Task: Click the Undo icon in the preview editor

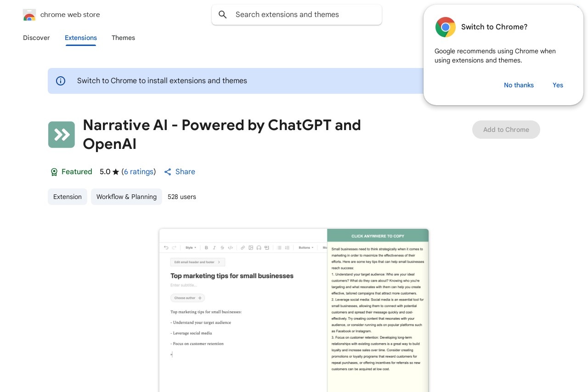Action: click(x=166, y=248)
